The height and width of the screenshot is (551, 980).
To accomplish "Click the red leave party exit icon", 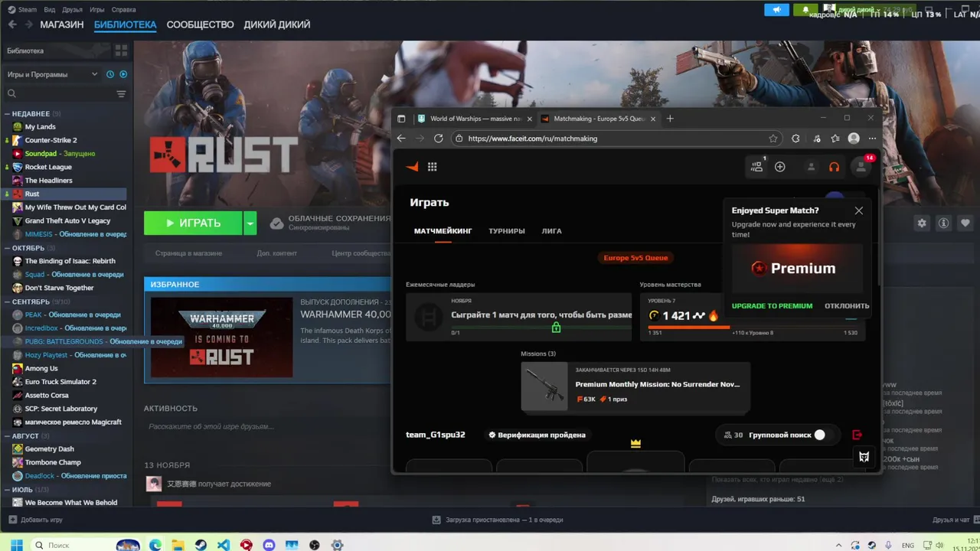I will click(x=857, y=435).
